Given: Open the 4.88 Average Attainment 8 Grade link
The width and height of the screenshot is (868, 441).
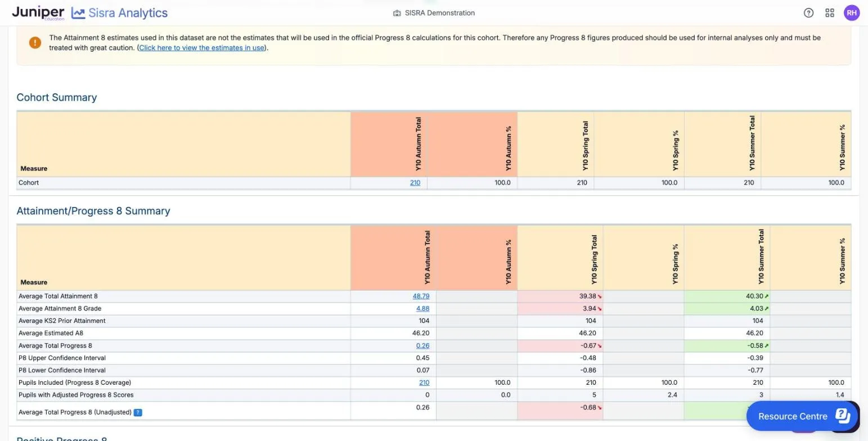Looking at the screenshot, I should pos(422,309).
